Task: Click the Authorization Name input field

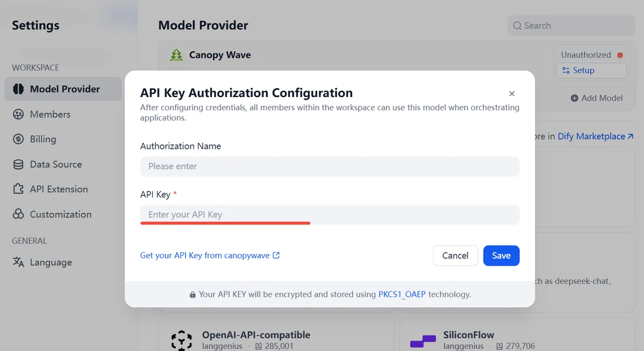Action: pyautogui.click(x=330, y=167)
